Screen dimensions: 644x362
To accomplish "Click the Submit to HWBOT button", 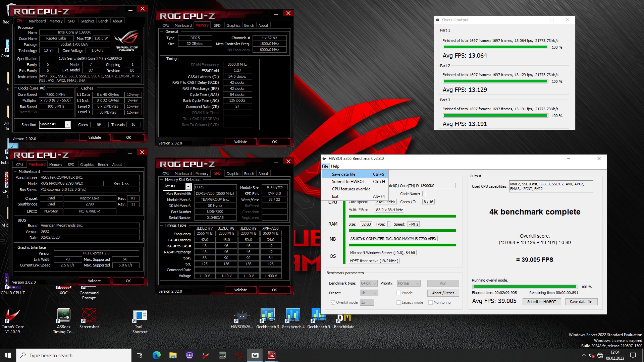I will click(541, 302).
